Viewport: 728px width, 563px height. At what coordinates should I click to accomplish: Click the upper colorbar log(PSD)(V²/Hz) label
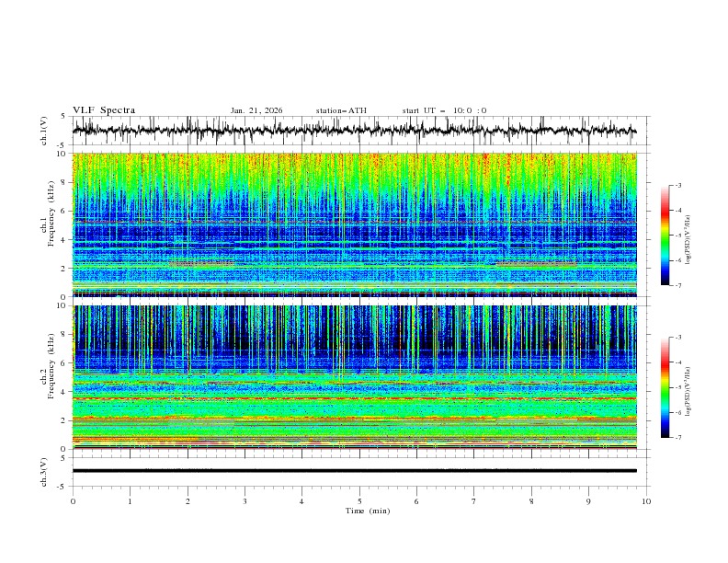(x=688, y=240)
